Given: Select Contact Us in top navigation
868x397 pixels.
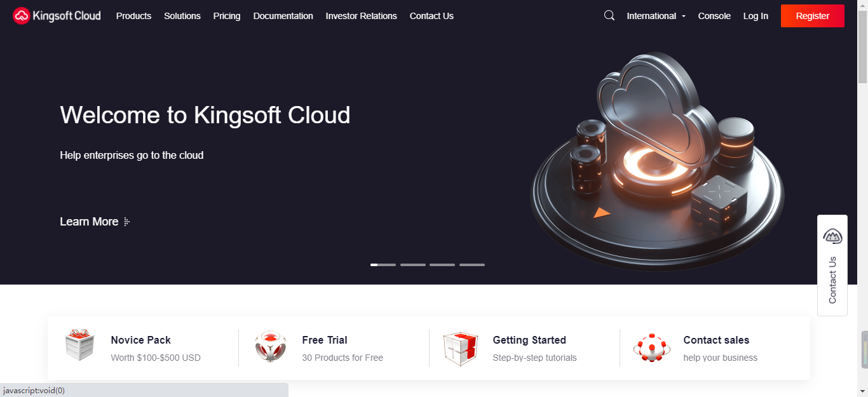Looking at the screenshot, I should (x=431, y=16).
